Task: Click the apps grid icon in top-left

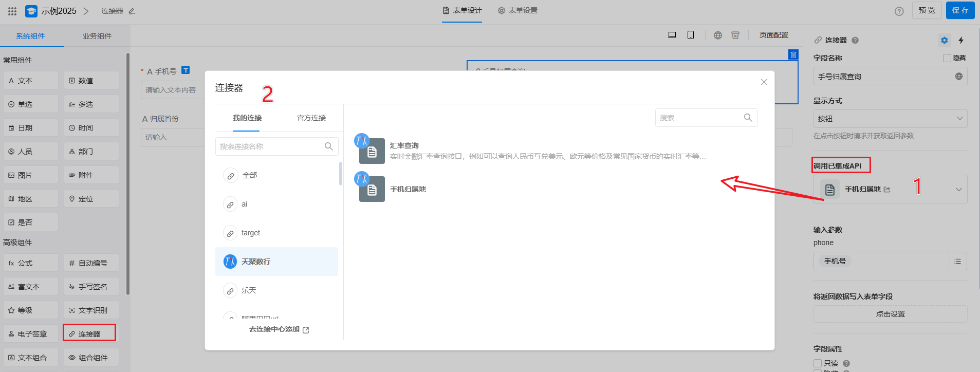Action: click(x=12, y=11)
